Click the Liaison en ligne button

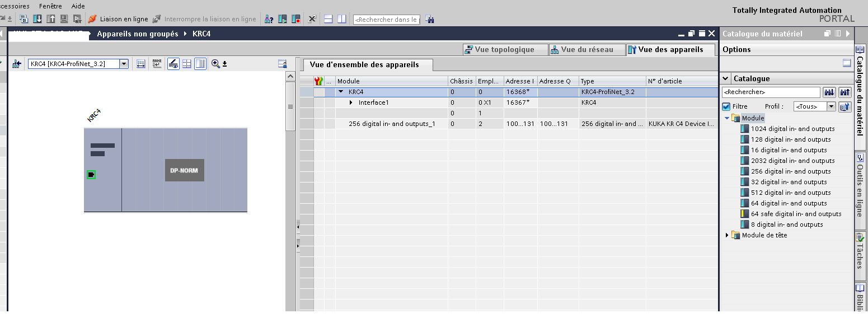(118, 19)
